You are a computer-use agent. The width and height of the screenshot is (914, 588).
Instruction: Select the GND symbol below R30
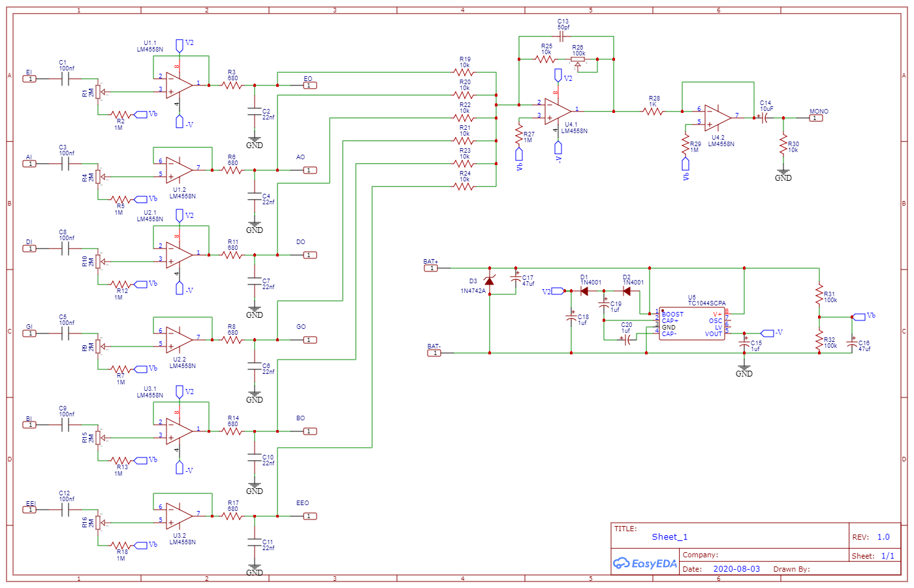[x=783, y=175]
